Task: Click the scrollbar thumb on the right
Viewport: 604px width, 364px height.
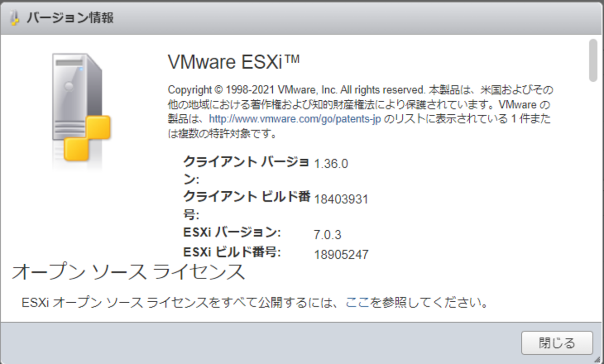Action: [x=593, y=60]
